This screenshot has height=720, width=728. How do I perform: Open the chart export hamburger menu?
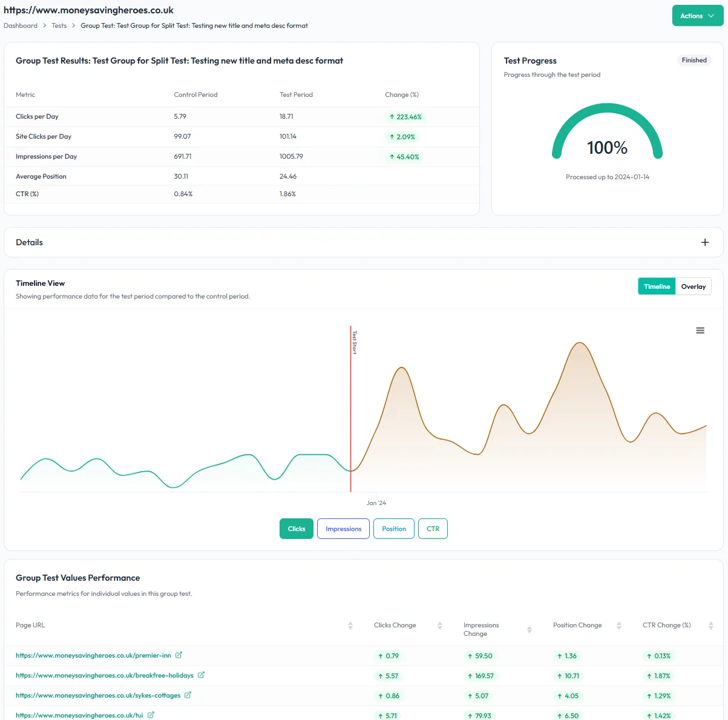pyautogui.click(x=700, y=330)
